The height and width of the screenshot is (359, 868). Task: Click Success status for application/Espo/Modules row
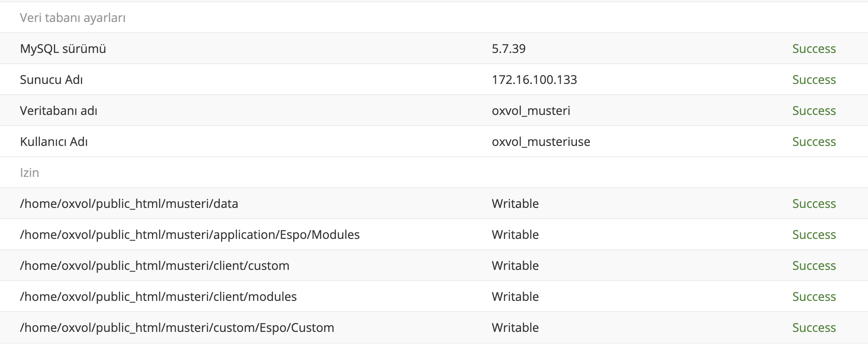click(814, 235)
